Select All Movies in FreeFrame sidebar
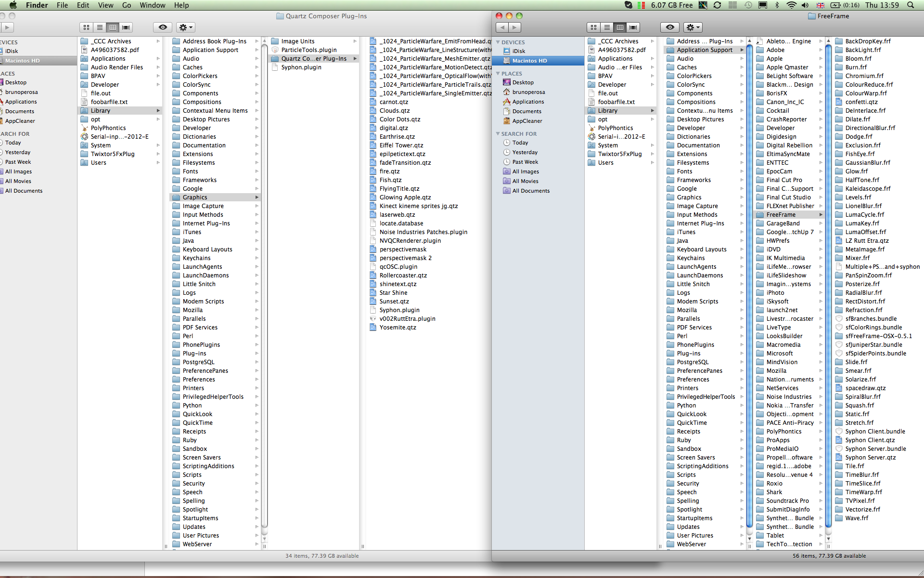 click(x=538, y=181)
